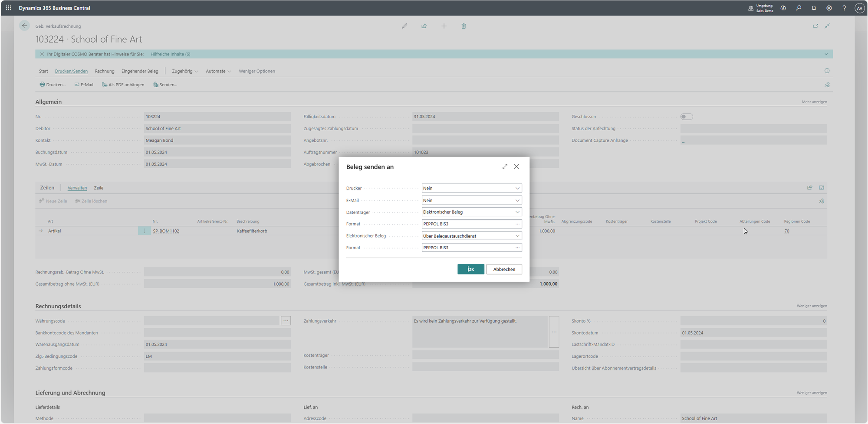Screen dimensions: 868x424
Task: Open the settings gear icon
Action: [x=829, y=8]
